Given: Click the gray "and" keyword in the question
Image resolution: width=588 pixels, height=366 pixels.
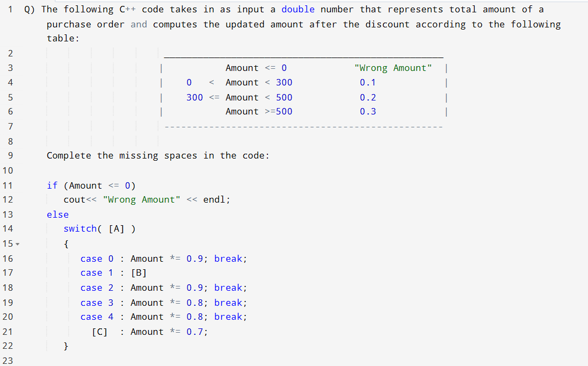Looking at the screenshot, I should click(x=139, y=25).
